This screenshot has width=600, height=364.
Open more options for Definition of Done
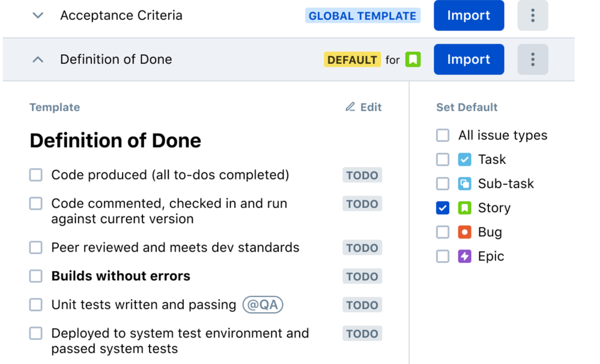tap(532, 59)
